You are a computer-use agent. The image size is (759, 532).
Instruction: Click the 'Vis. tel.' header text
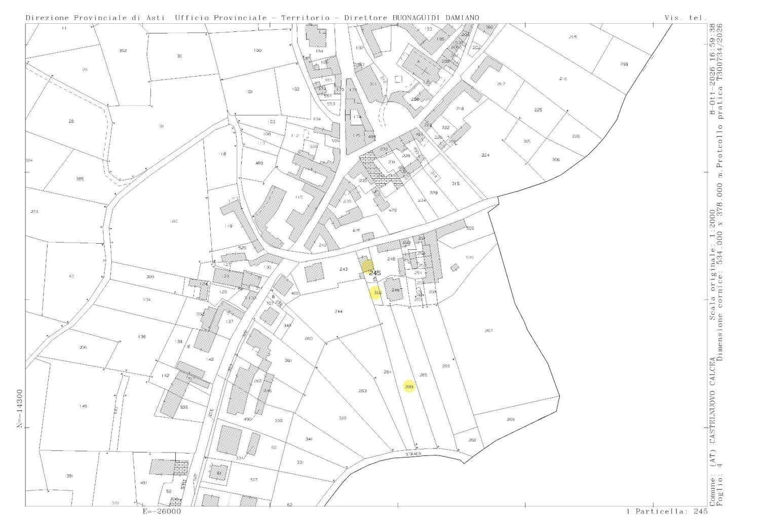click(x=686, y=18)
